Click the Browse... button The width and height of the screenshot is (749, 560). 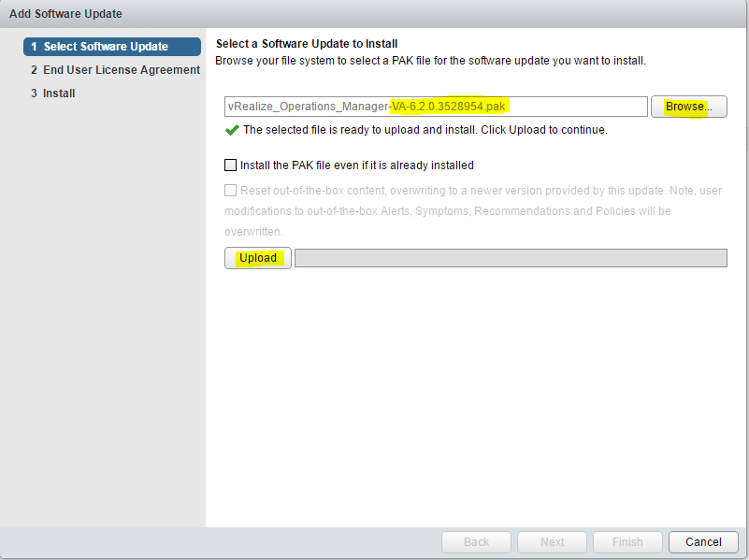689,107
